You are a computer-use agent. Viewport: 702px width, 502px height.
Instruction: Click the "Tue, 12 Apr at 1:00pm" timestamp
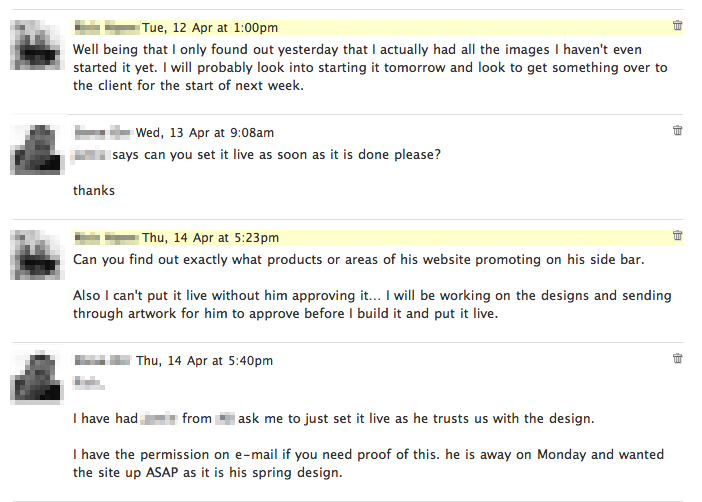point(210,28)
